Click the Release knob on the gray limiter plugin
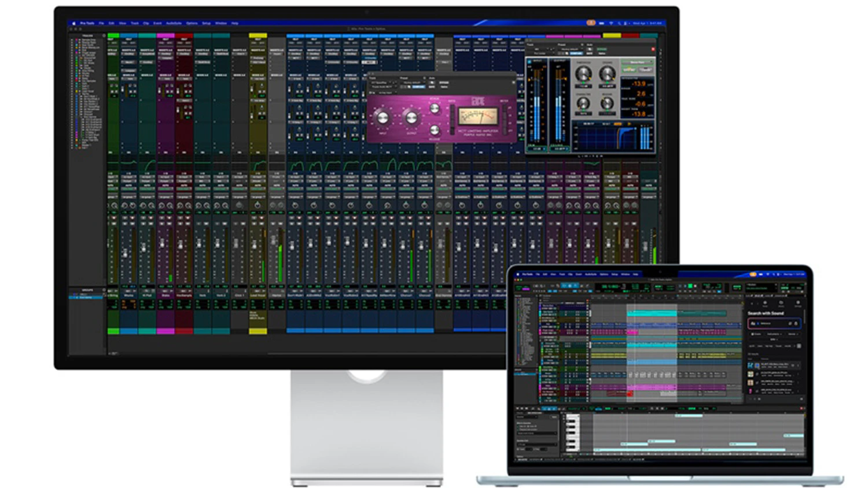 pos(607,103)
